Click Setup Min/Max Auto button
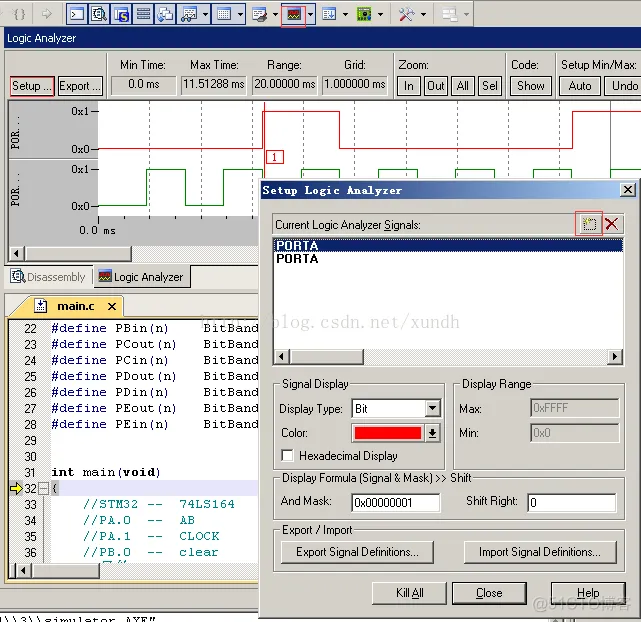This screenshot has height=622, width=641. click(580, 86)
